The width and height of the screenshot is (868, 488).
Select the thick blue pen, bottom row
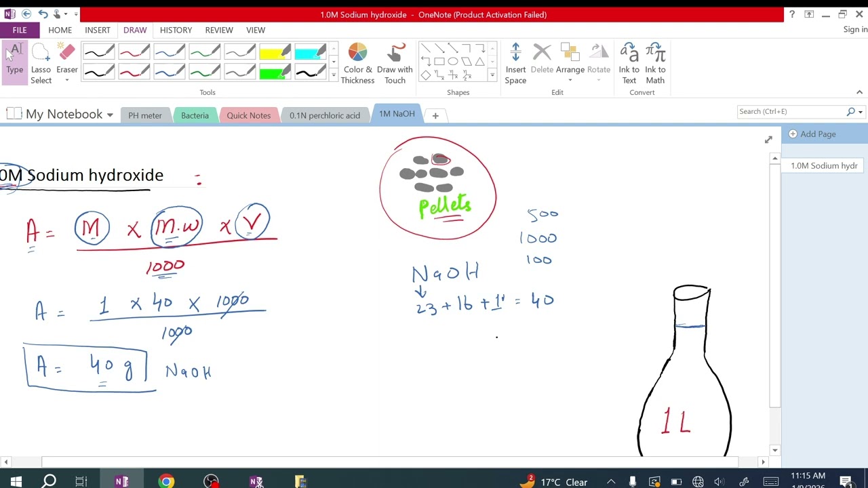tap(170, 71)
